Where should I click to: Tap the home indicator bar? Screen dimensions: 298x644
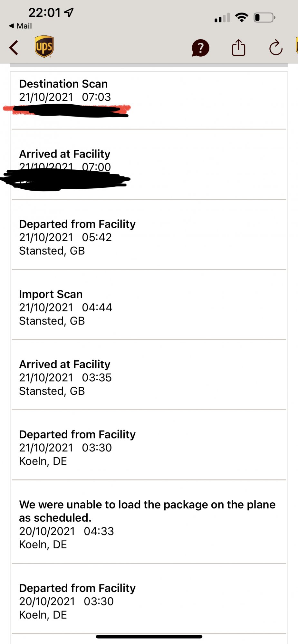coord(149,637)
